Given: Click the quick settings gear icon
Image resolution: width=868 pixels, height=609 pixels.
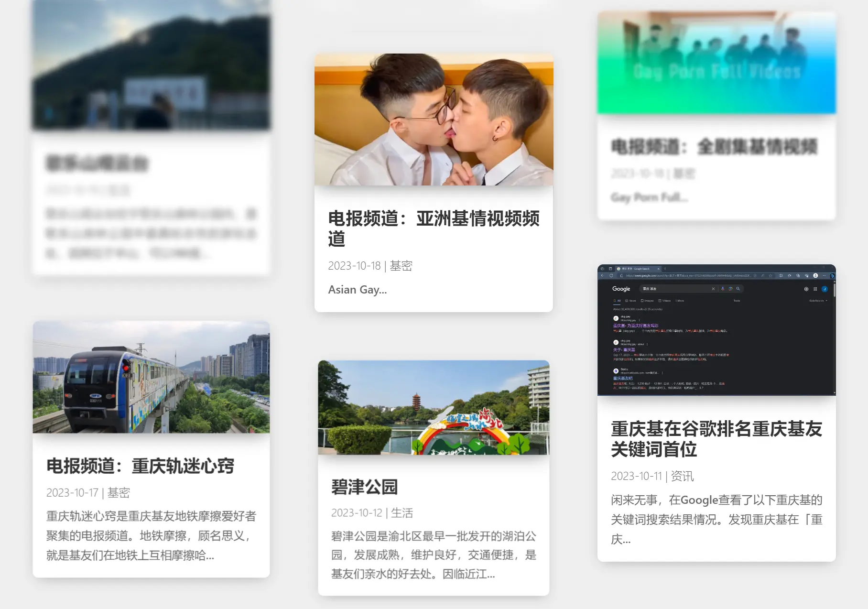Looking at the screenshot, I should (806, 289).
